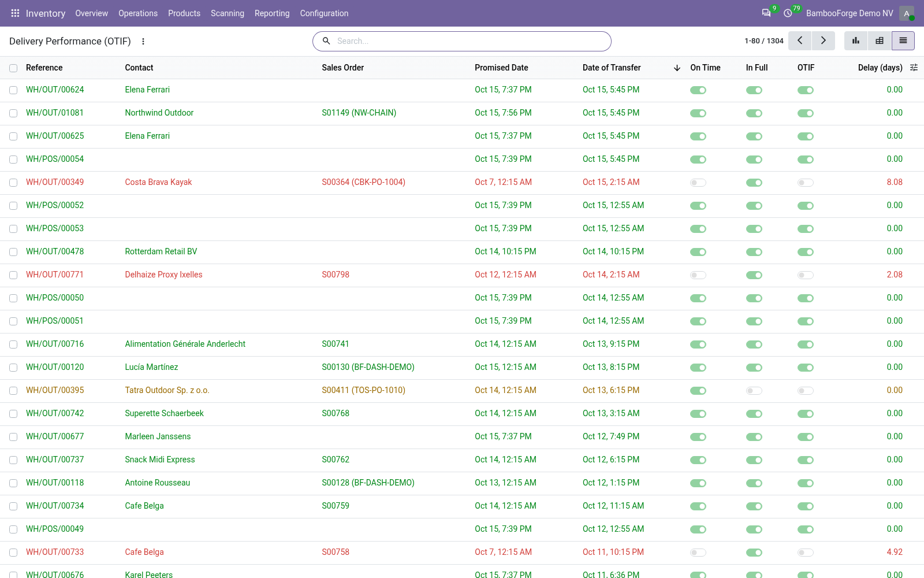Click sales order S00798
The width and height of the screenshot is (924, 578).
pos(336,275)
